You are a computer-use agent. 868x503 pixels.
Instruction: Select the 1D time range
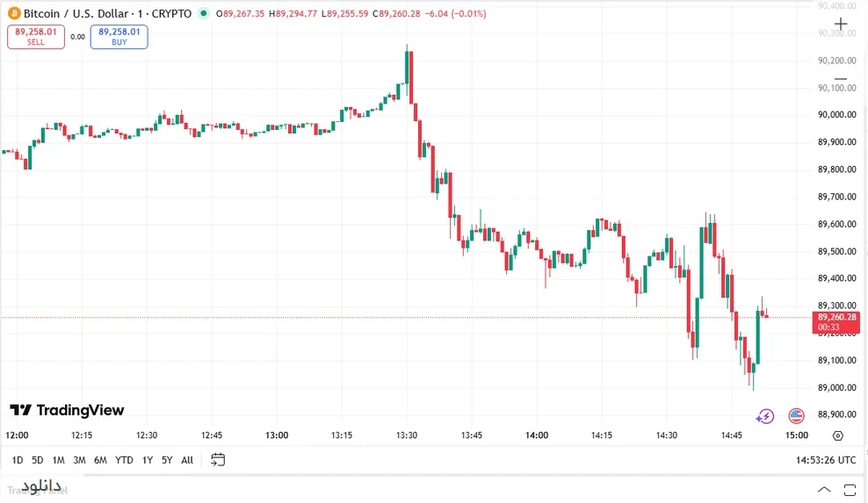18,460
